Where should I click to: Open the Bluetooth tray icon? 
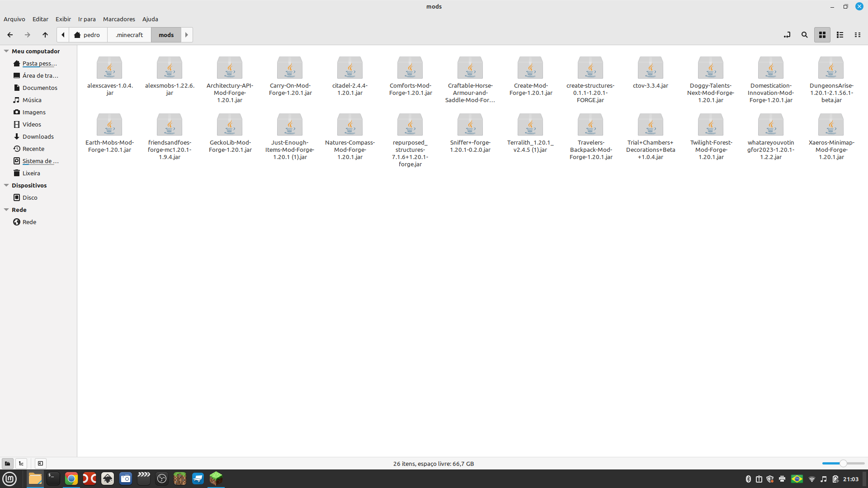[749, 479]
